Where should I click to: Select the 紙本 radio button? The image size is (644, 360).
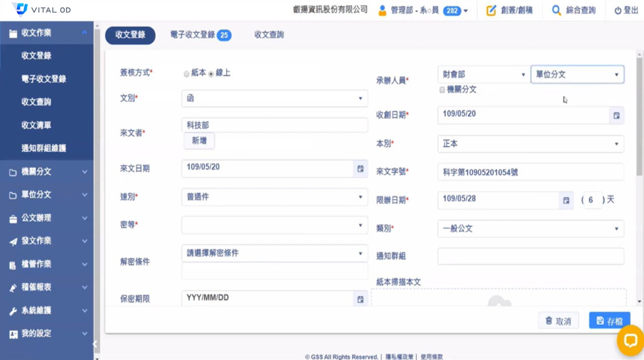click(187, 74)
